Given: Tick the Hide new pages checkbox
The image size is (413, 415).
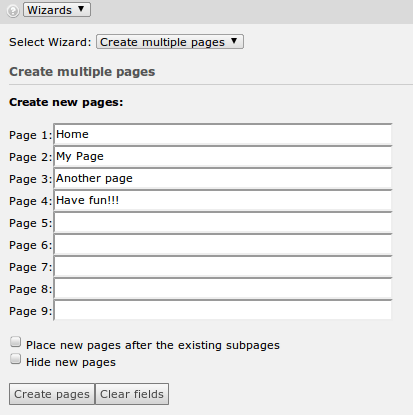Looking at the screenshot, I should 15,359.
